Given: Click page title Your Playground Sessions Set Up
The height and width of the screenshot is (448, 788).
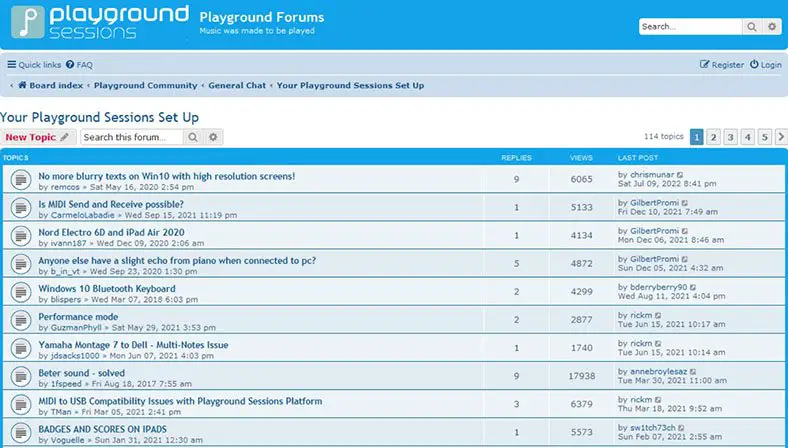Looking at the screenshot, I should (x=100, y=118).
